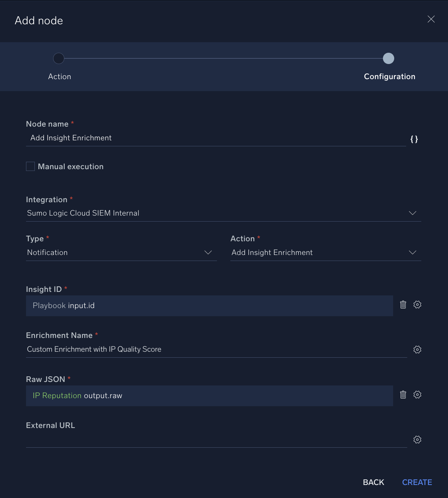Viewport: 448px width, 498px height.
Task: Clear Insight ID with the trash icon
Action: 403,305
